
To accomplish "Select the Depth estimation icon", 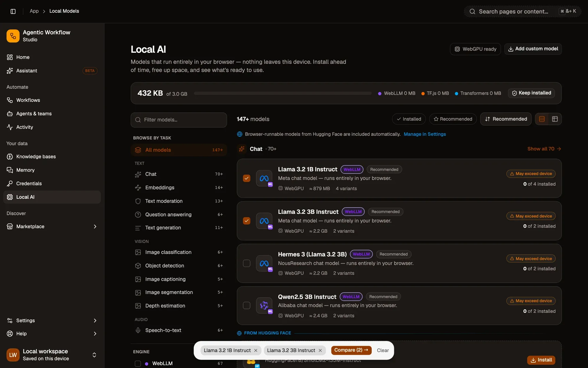I will (138, 306).
